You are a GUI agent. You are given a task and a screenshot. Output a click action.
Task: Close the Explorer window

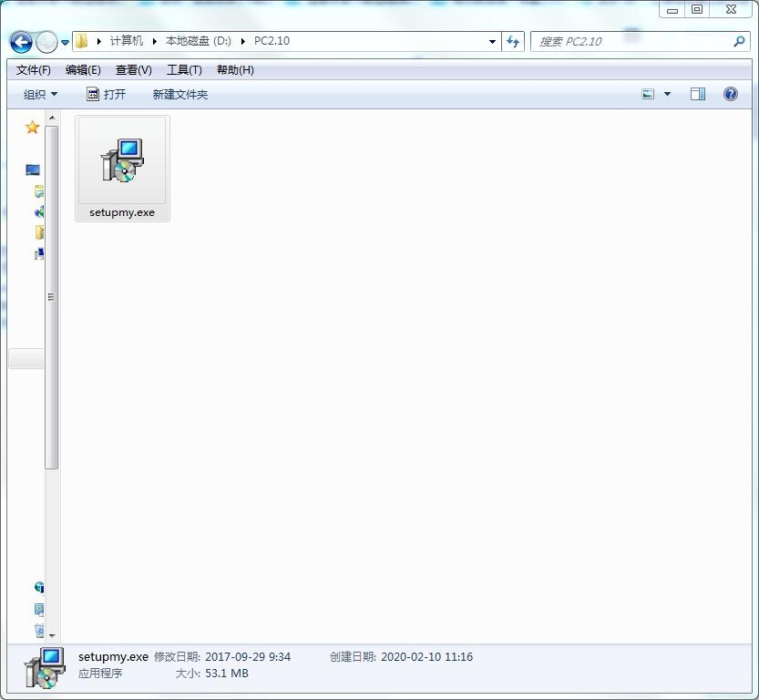731,10
